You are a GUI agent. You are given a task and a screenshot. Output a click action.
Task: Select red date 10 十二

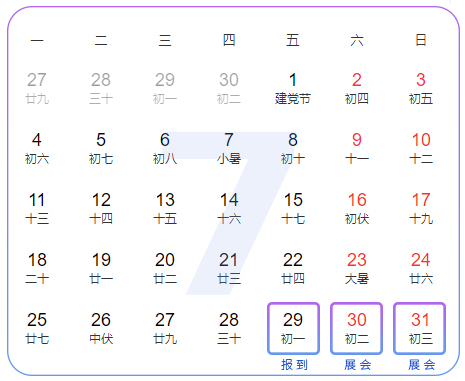pos(421,149)
